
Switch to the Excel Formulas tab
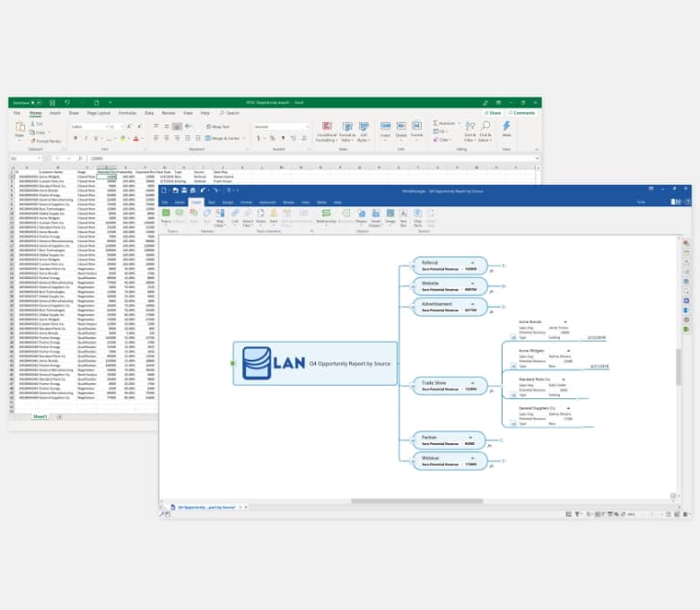127,113
